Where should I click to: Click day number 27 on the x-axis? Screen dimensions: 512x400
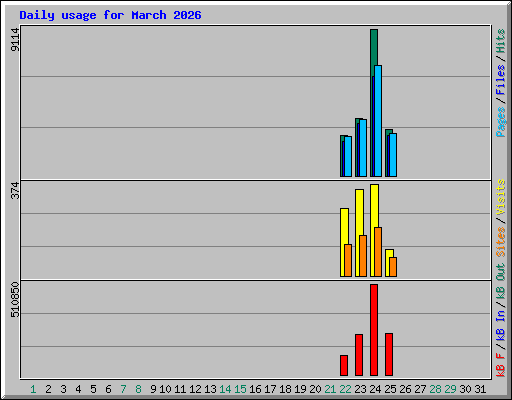pos(420,389)
